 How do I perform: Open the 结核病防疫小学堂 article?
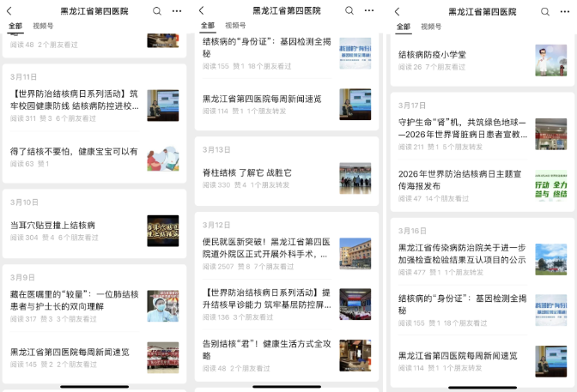pos(433,55)
